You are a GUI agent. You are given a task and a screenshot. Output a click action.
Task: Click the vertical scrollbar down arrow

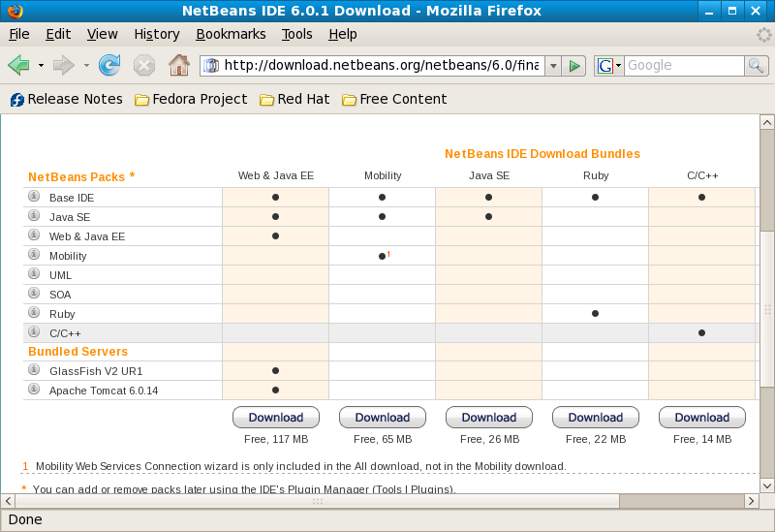click(767, 485)
